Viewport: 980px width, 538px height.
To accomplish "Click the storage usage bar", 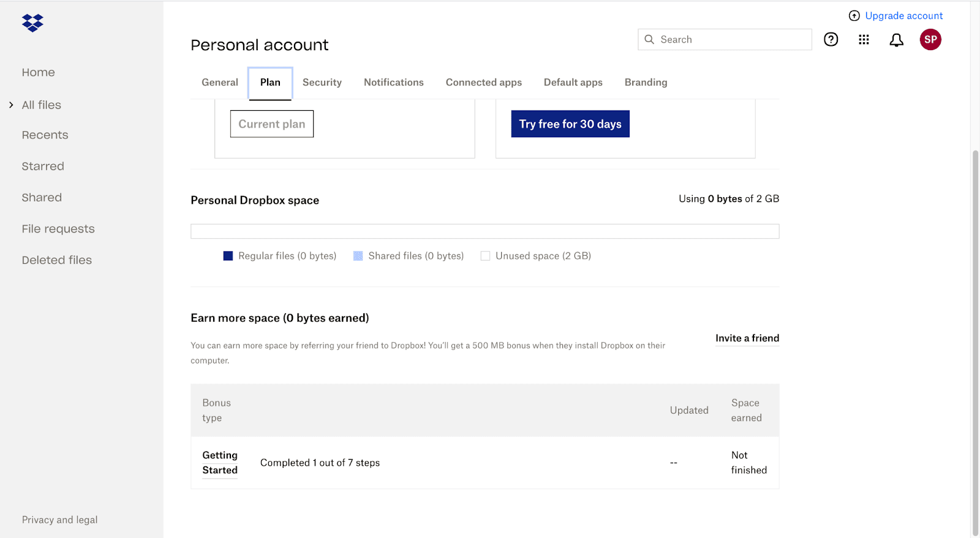I will [x=485, y=231].
